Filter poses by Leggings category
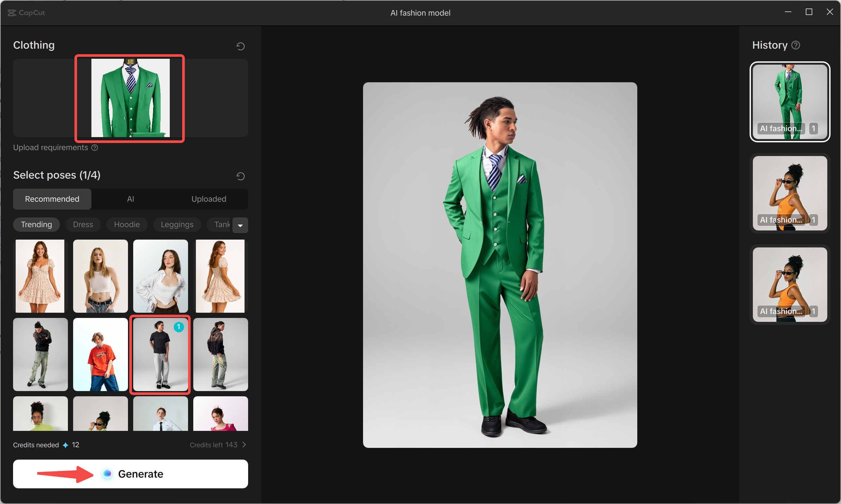Viewport: 841px width, 504px height. pos(177,225)
